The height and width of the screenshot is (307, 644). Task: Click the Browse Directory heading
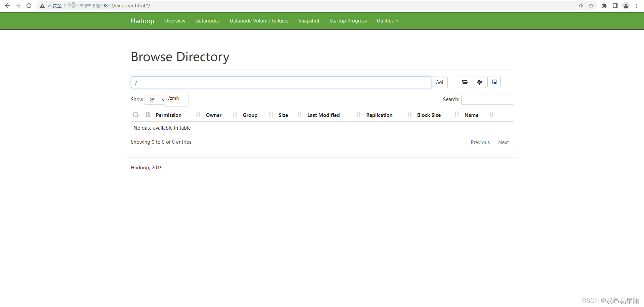[180, 57]
